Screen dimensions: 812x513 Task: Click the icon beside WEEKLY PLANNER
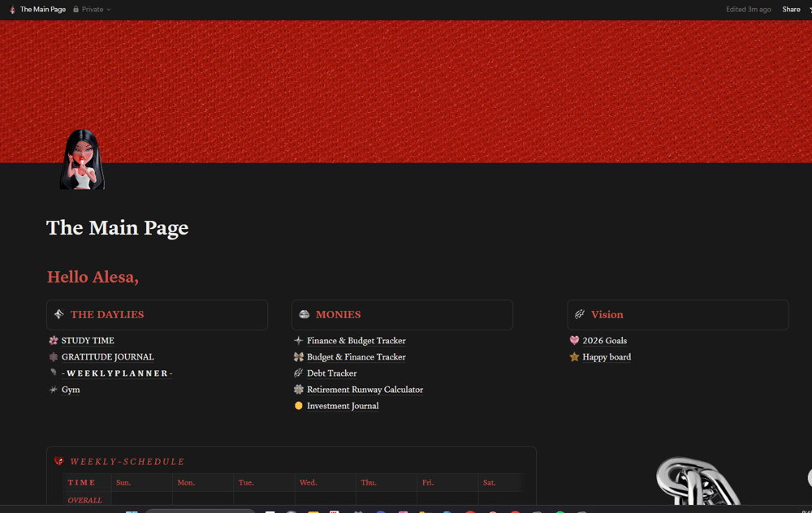[53, 373]
